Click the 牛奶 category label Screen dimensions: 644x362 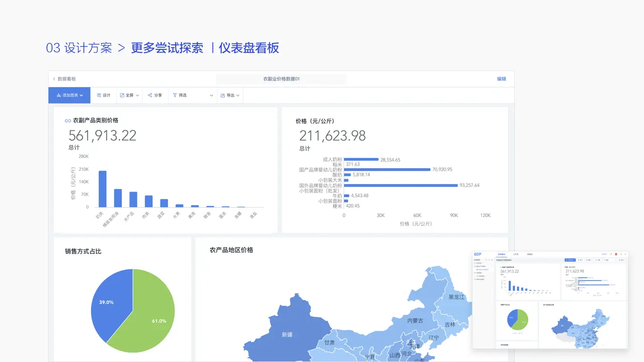click(337, 196)
